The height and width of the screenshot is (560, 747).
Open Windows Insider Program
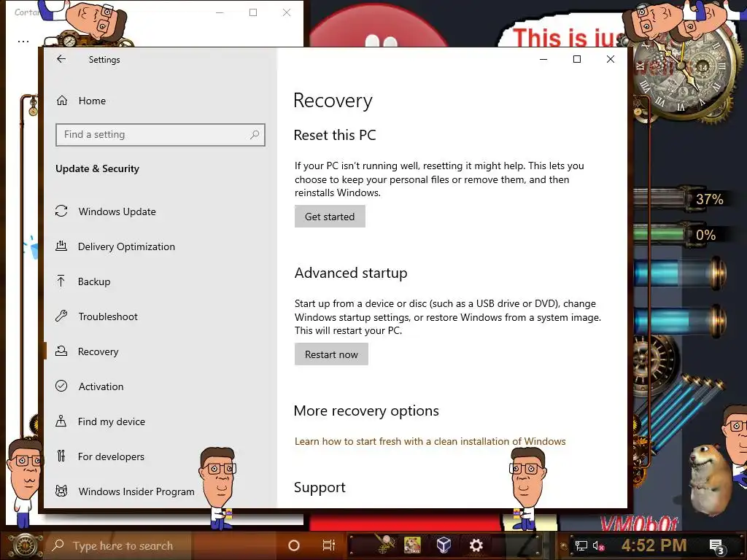tap(136, 491)
